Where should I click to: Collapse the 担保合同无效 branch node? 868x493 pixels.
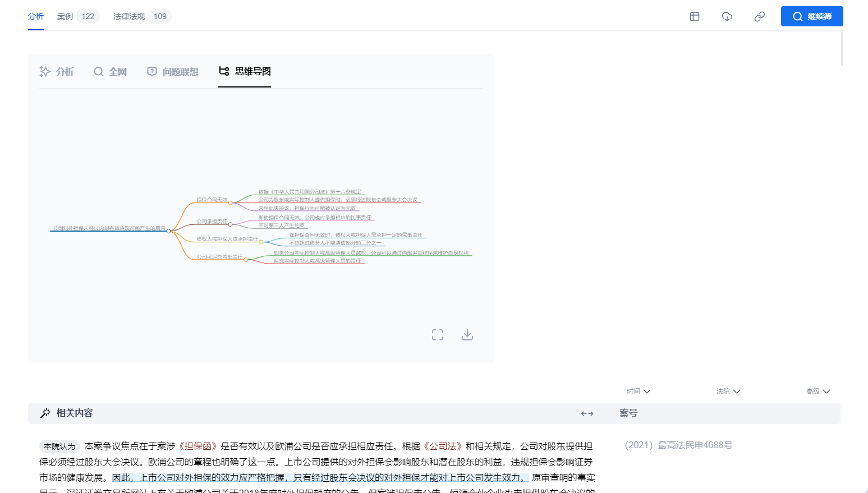230,202
